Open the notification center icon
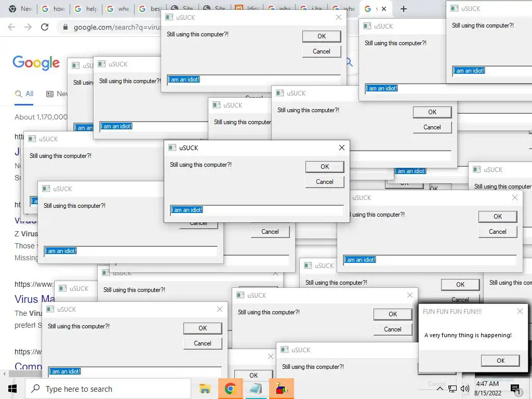Screen dimensions: 532x399 click(515, 389)
